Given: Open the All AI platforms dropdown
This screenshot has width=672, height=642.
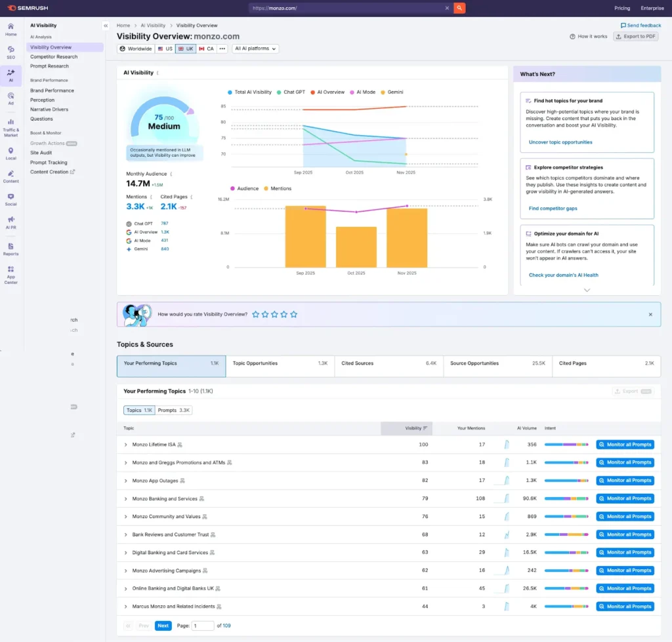Looking at the screenshot, I should 255,49.
